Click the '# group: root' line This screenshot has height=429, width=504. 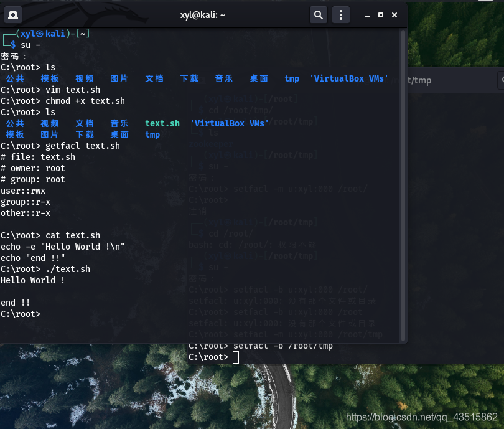(33, 179)
